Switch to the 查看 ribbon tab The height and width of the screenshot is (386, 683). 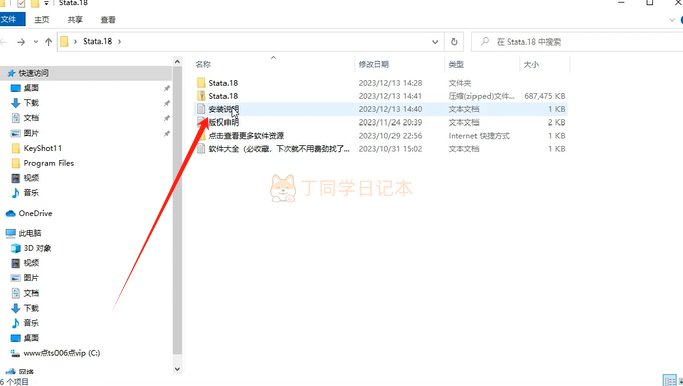point(108,20)
